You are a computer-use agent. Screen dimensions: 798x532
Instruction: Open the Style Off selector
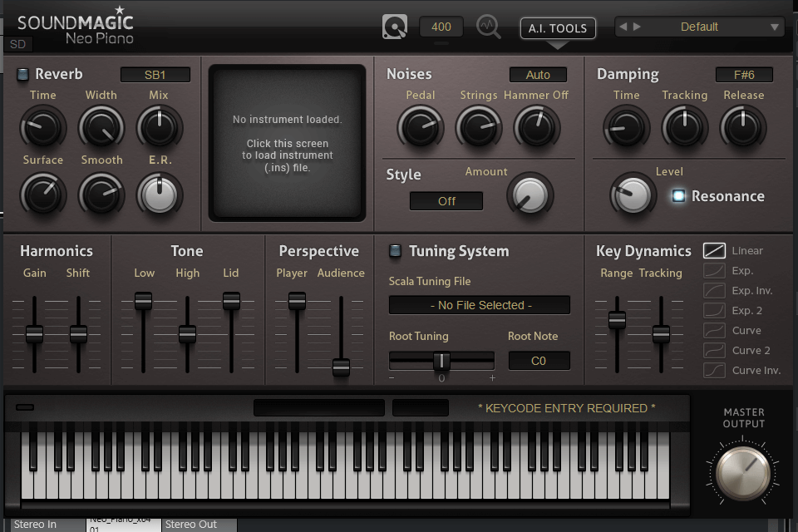tap(446, 201)
